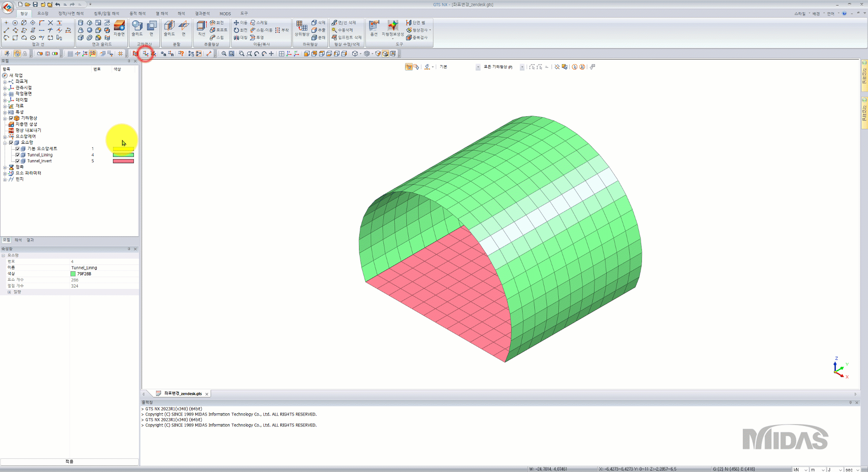Viewport: 868px width, 472px height.
Task: Open the 언어 language menu
Action: [832, 14]
